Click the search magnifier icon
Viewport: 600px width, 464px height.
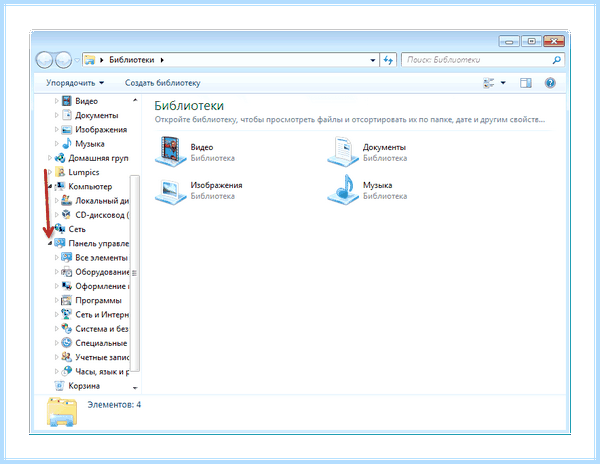coord(556,60)
